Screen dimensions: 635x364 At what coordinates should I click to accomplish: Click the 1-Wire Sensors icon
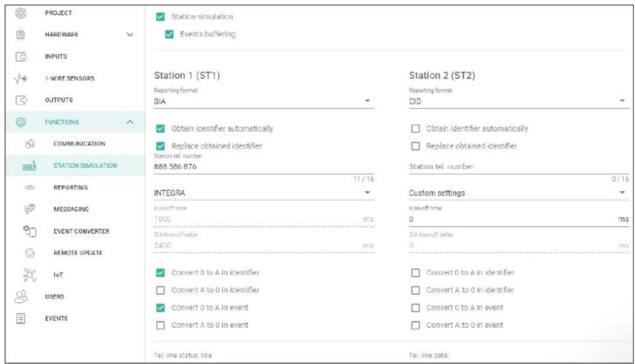click(21, 79)
